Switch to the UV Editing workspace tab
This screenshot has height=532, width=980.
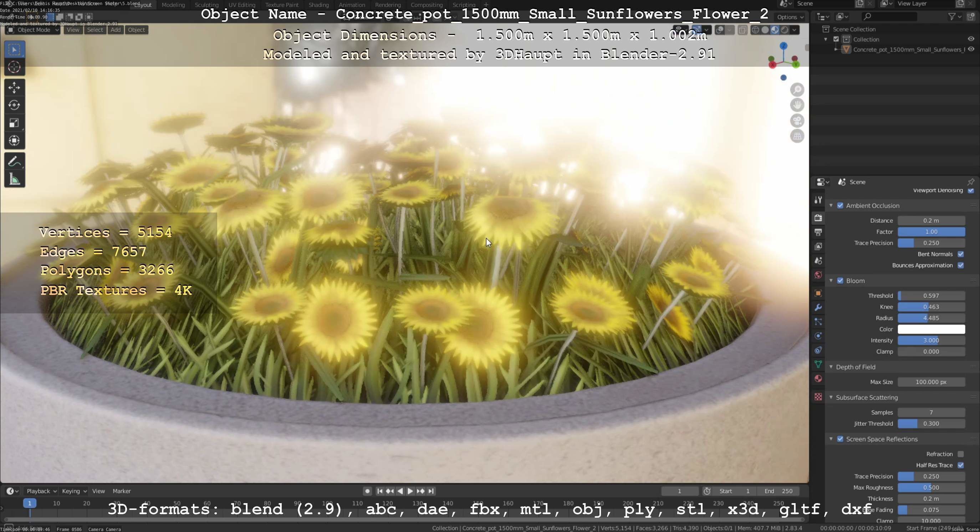pyautogui.click(x=241, y=5)
